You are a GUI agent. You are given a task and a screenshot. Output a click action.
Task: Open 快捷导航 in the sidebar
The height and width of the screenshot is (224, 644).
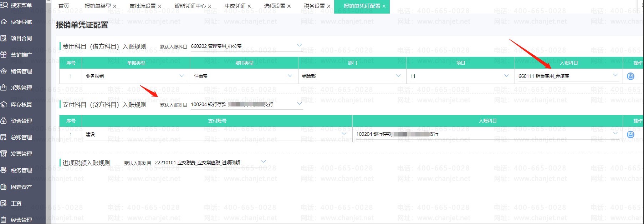21,22
